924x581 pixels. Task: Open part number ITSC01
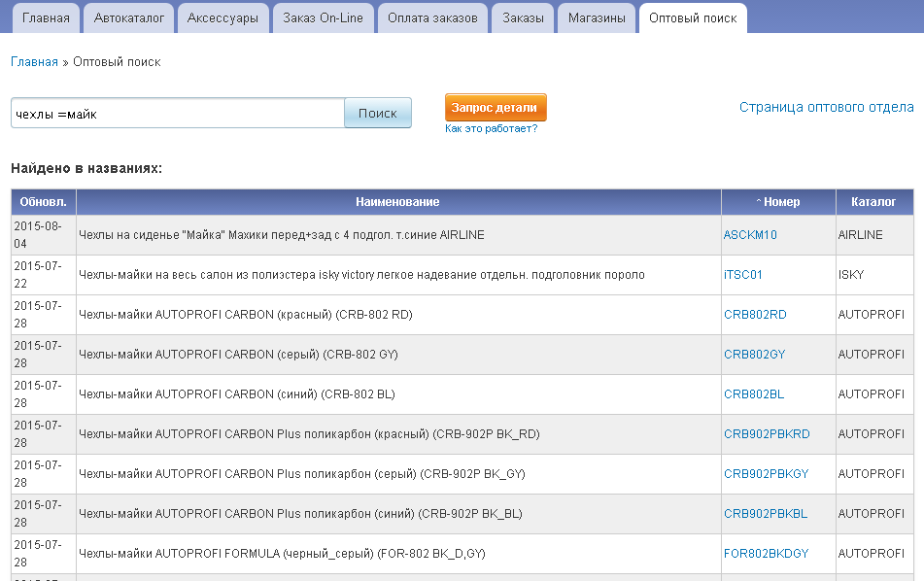click(x=743, y=275)
